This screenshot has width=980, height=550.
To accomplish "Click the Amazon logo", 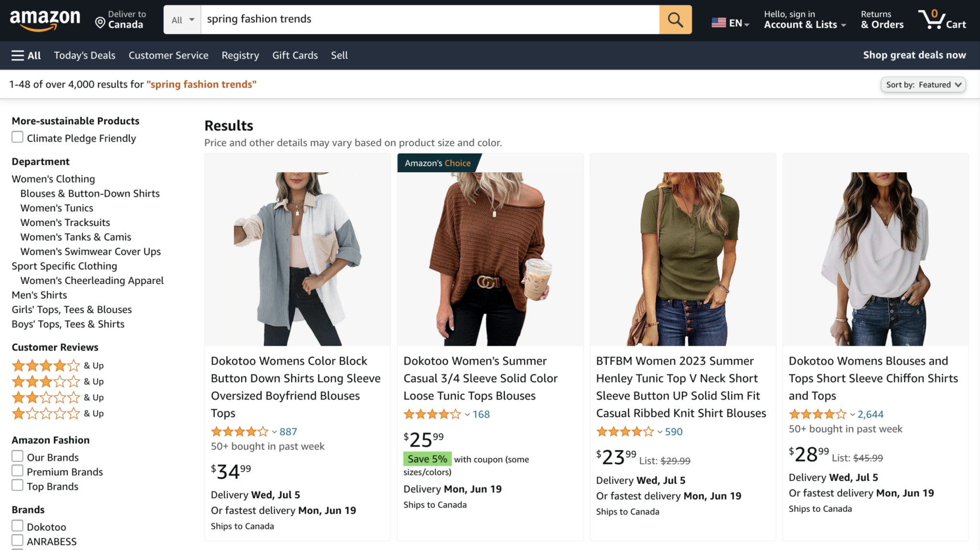I will pos(45,20).
